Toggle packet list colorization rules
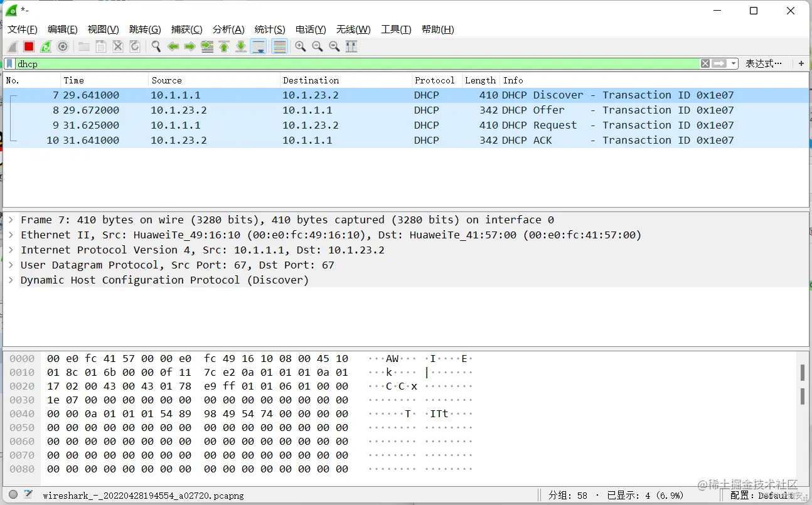Image resolution: width=812 pixels, height=505 pixels. coord(279,46)
